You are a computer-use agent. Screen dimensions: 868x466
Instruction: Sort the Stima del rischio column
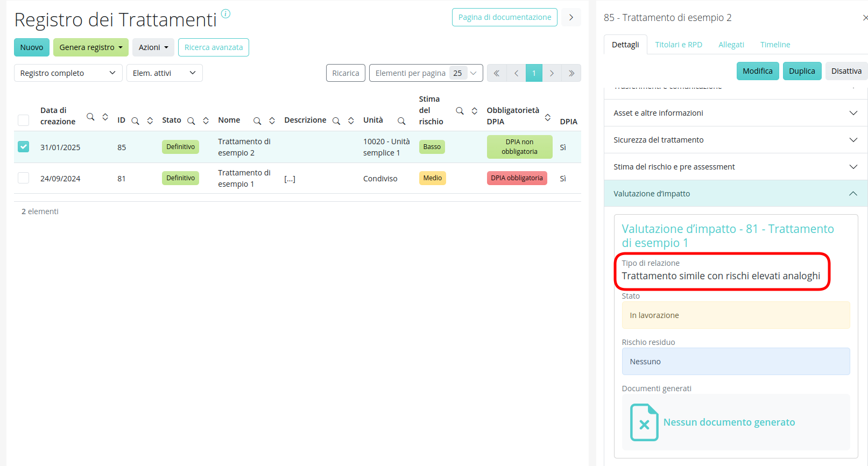click(x=475, y=110)
